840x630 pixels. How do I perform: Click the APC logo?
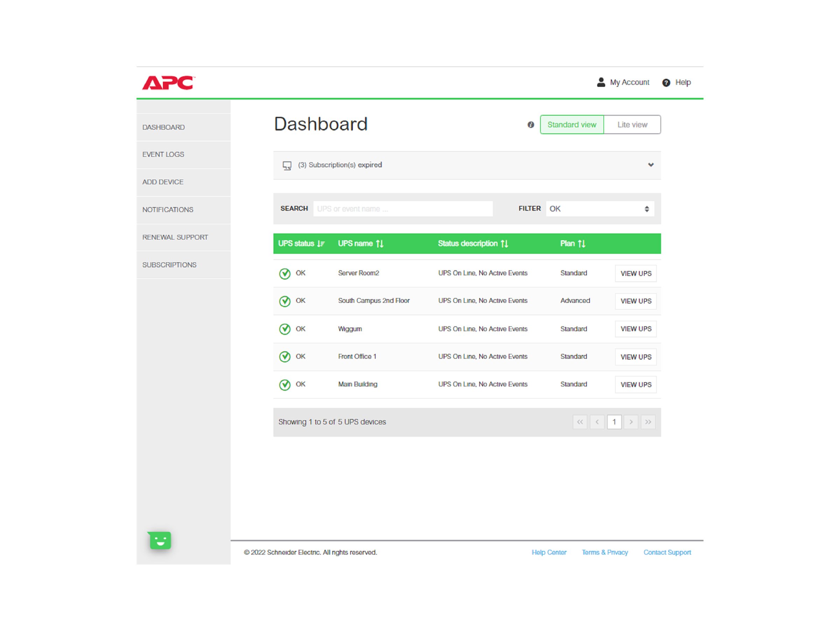pos(169,83)
